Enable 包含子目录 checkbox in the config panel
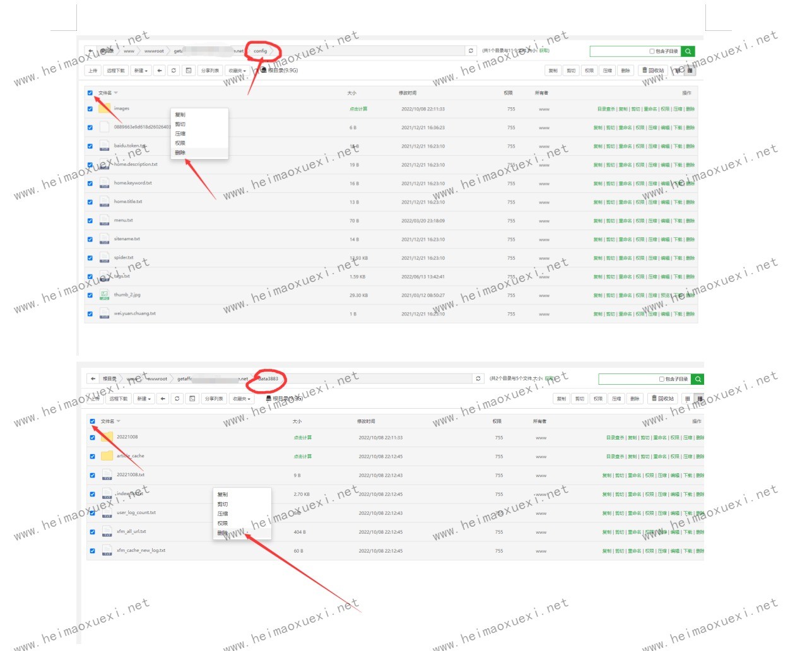 coord(652,52)
